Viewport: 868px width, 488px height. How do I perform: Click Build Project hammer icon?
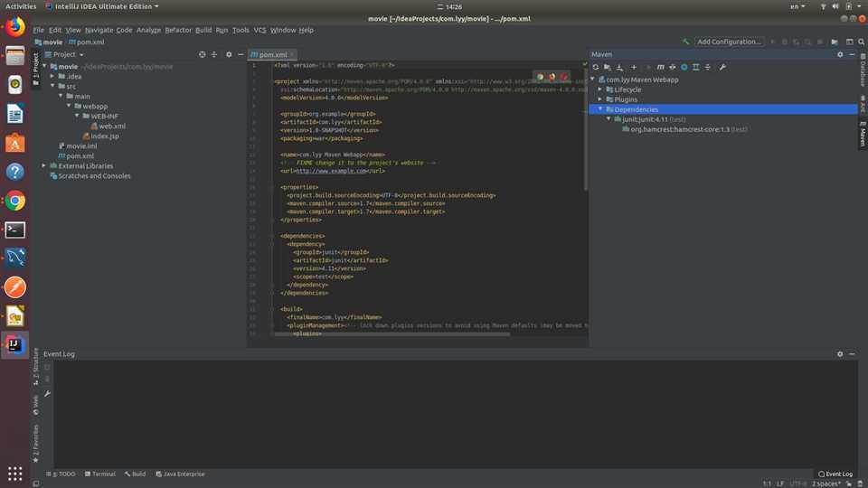coord(685,42)
